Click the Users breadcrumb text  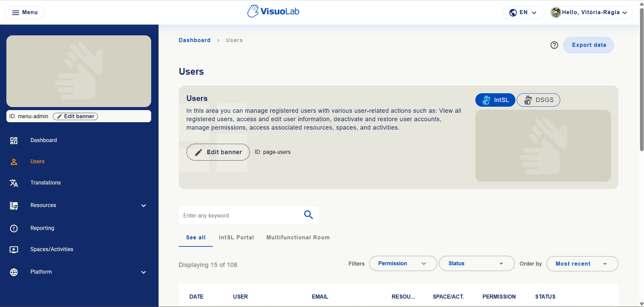click(234, 40)
